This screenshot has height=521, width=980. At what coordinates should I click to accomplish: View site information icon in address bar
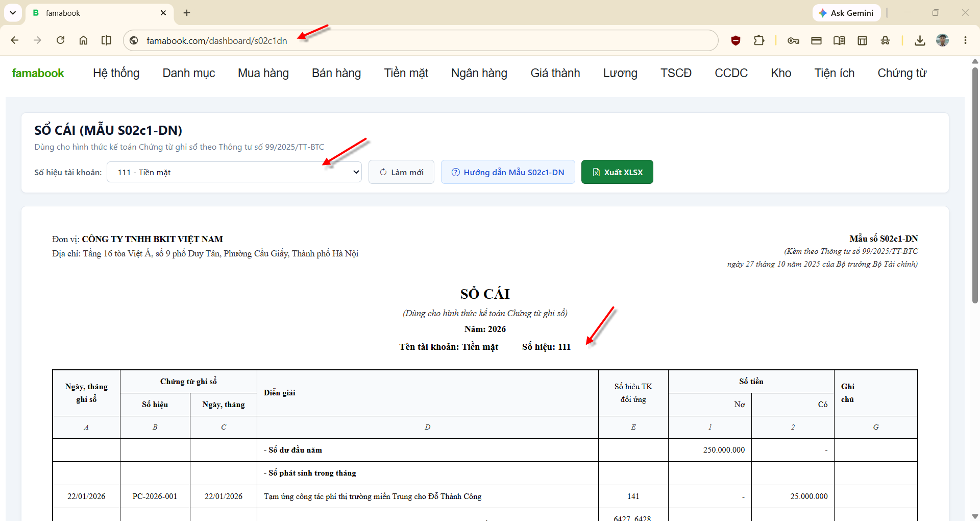[134, 40]
